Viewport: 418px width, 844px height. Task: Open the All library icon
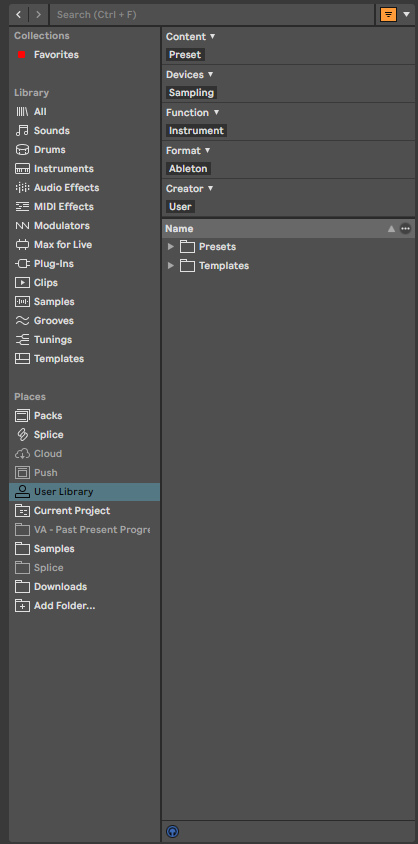pos(22,112)
